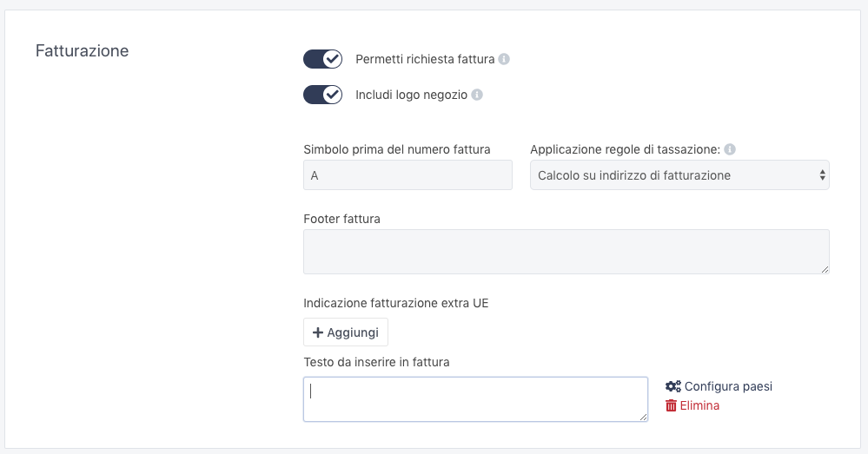Image resolution: width=868 pixels, height=454 pixels.
Task: Click inside the Footer fattura text area
Action: 566,252
